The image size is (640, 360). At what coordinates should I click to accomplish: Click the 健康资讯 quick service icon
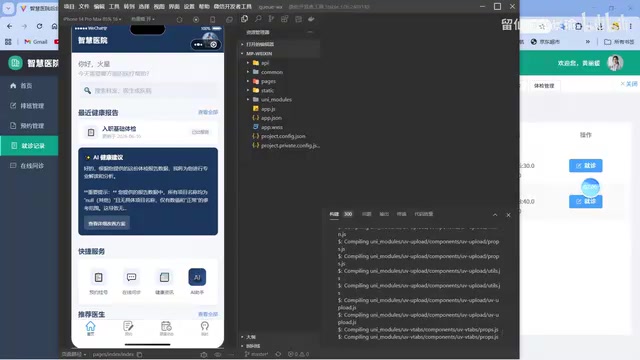point(164,278)
